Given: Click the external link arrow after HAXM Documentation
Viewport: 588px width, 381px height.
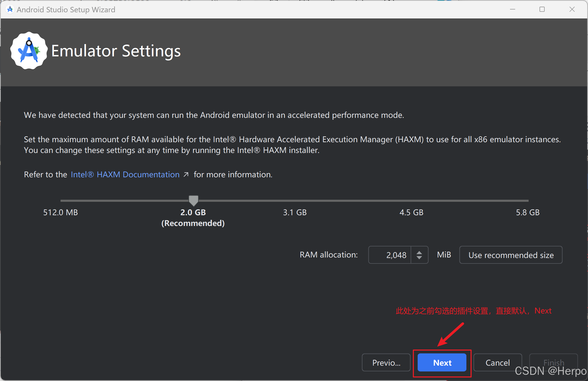Looking at the screenshot, I should (x=186, y=174).
